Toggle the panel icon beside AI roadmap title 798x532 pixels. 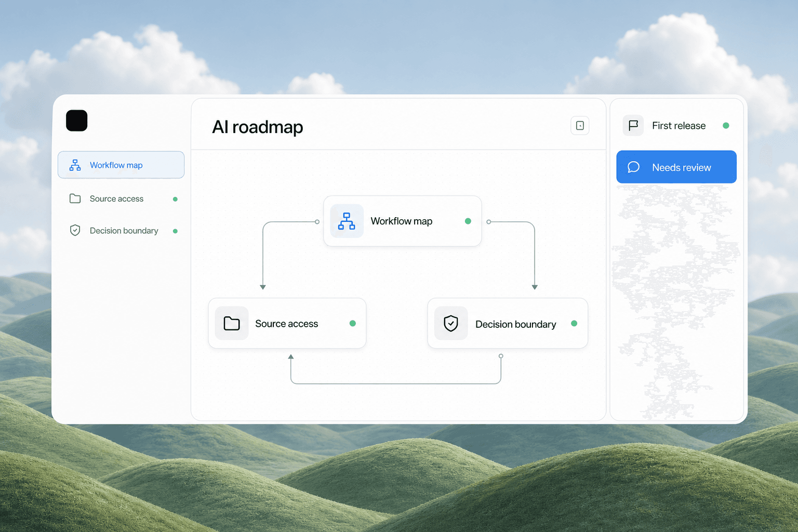click(580, 126)
